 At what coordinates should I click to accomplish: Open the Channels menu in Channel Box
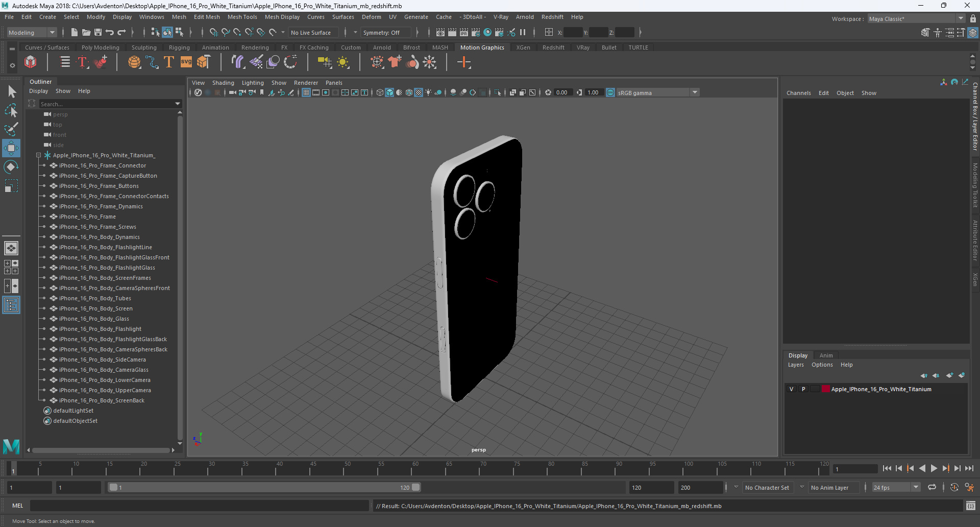pyautogui.click(x=798, y=93)
